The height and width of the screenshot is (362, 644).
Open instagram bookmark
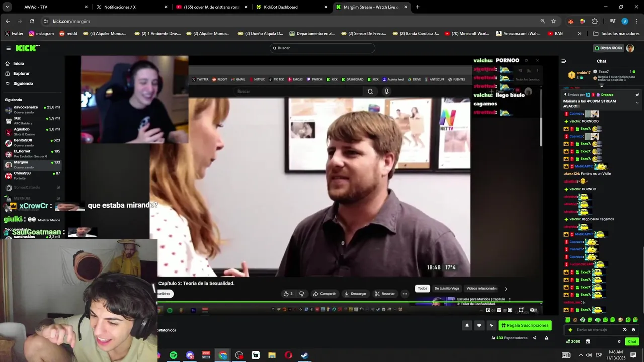coord(41,34)
